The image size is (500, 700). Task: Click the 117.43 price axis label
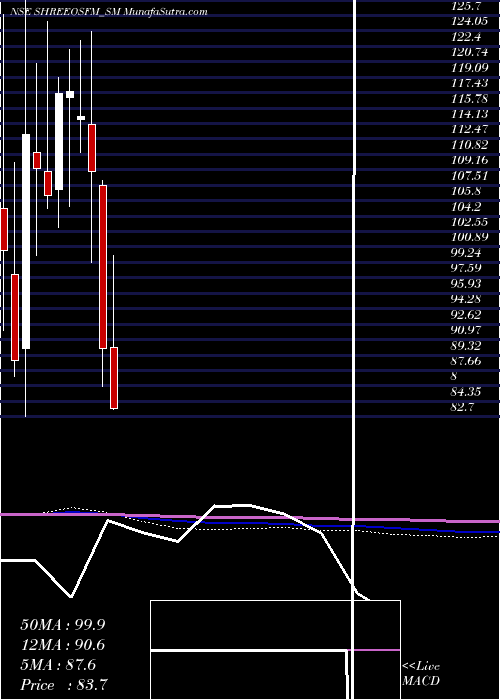(x=470, y=83)
